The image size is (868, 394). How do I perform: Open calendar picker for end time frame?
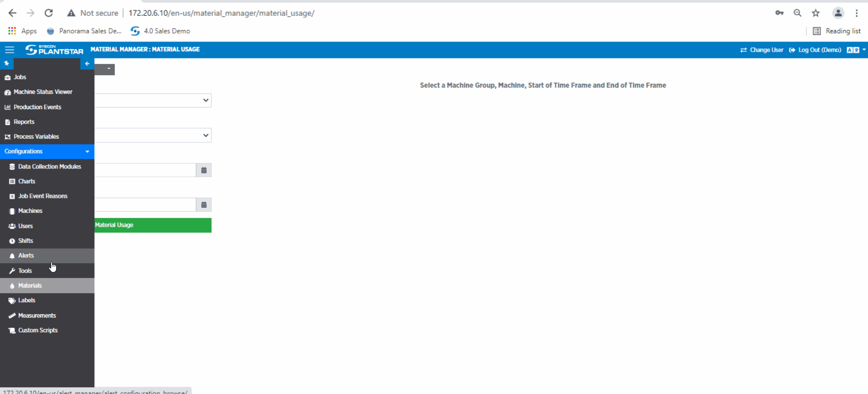[204, 205]
